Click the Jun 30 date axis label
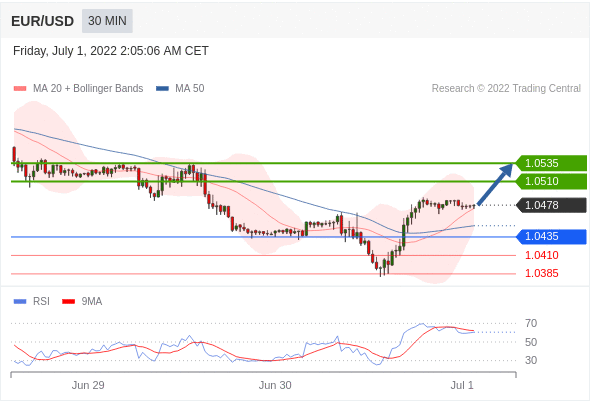The width and height of the screenshot is (595, 403). pos(275,386)
